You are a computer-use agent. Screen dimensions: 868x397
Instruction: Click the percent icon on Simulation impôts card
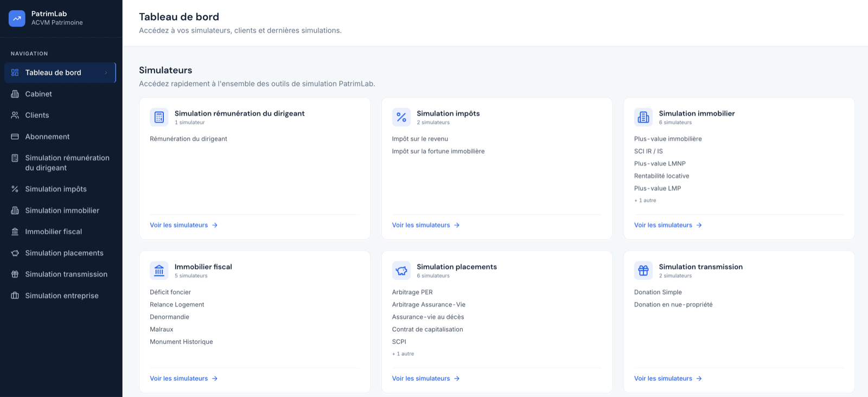401,117
